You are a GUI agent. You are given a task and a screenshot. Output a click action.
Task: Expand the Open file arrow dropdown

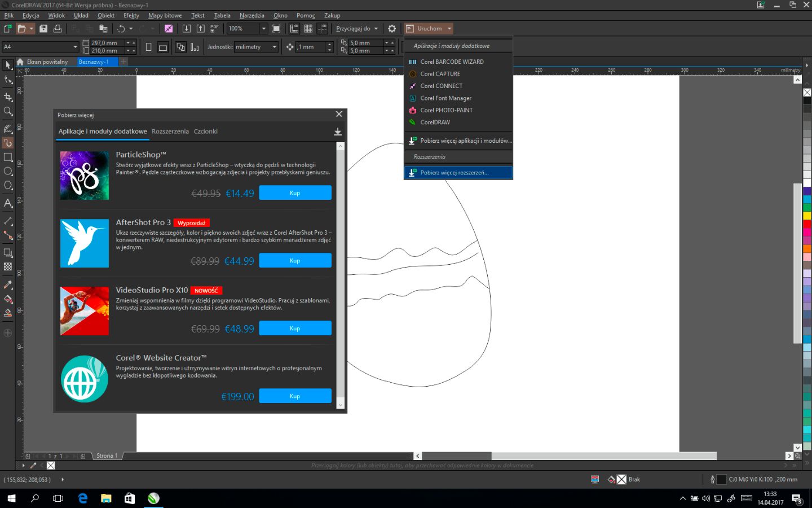(32, 28)
